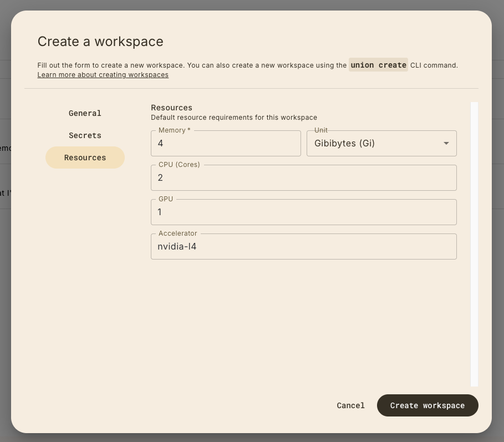Click the Memory input field

coord(226,144)
